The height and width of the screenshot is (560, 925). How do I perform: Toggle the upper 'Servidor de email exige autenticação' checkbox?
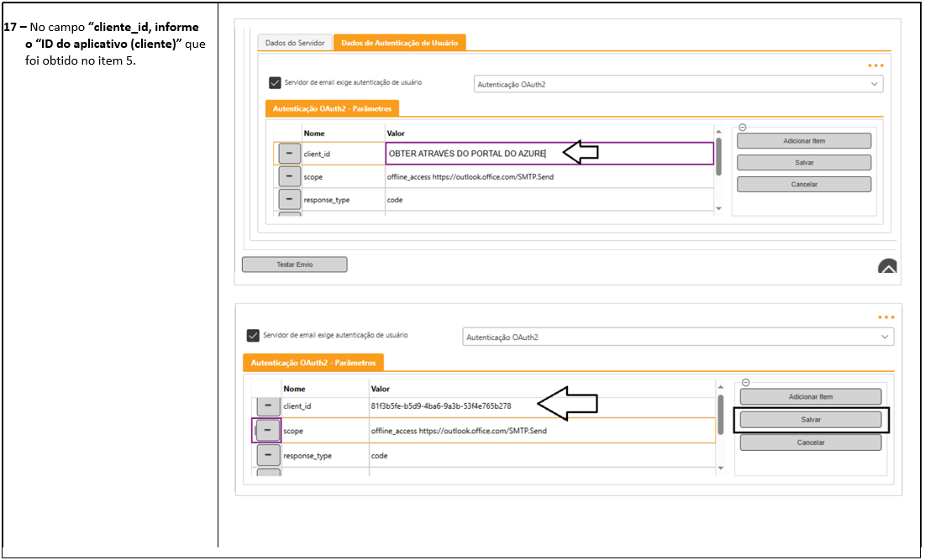275,83
